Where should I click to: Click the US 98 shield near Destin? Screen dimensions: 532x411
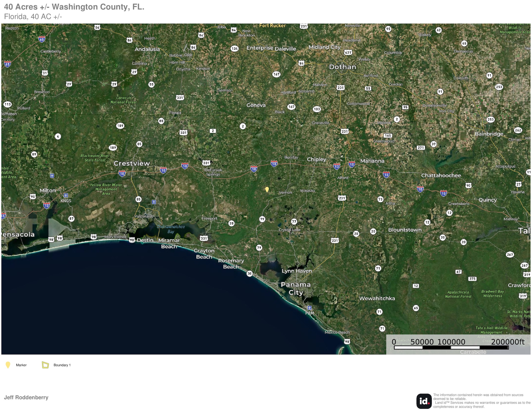click(x=132, y=240)
